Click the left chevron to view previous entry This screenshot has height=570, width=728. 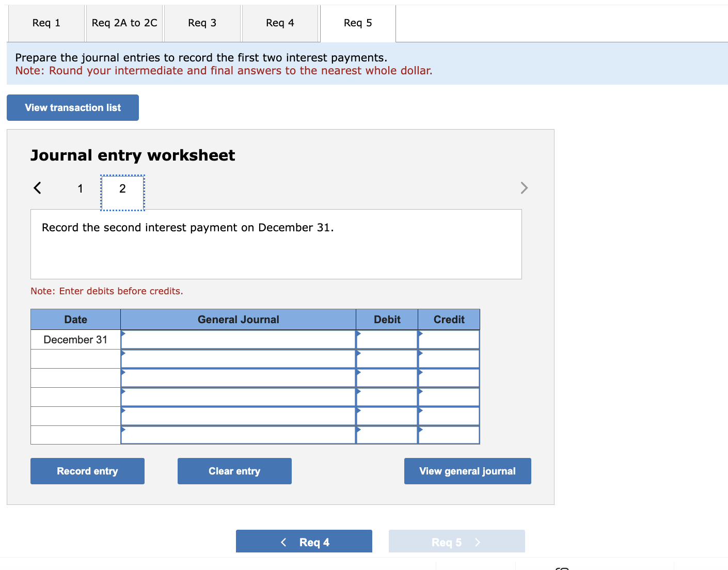point(37,188)
